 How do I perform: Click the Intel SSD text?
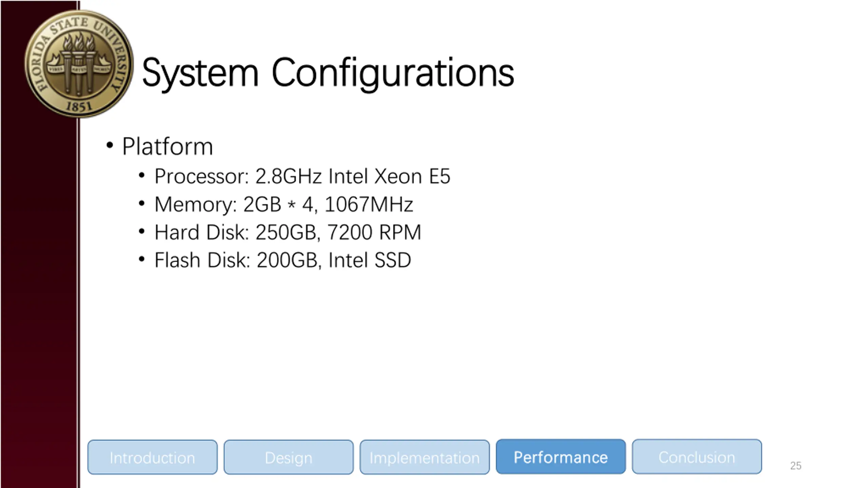point(370,260)
